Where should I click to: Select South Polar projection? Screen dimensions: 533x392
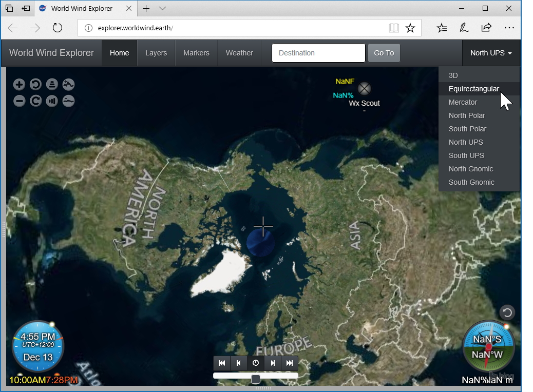click(479, 129)
